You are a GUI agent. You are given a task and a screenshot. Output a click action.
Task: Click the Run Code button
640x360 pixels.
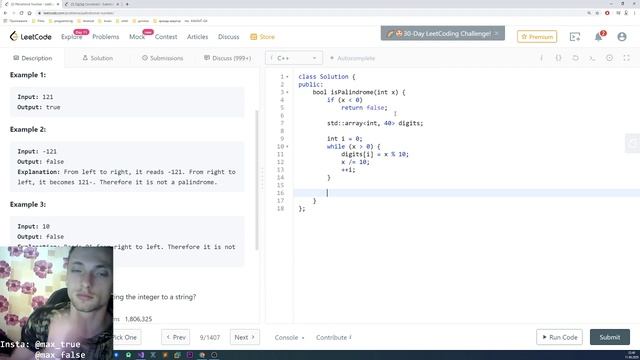[560, 338]
